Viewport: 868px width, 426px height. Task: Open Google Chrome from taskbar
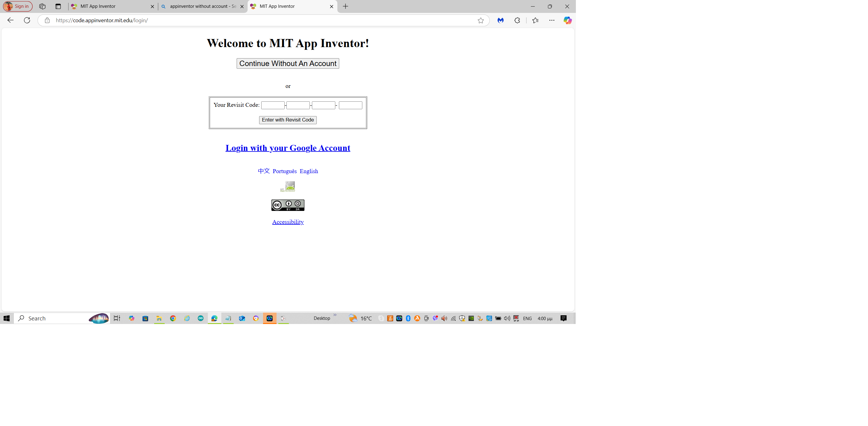click(173, 318)
